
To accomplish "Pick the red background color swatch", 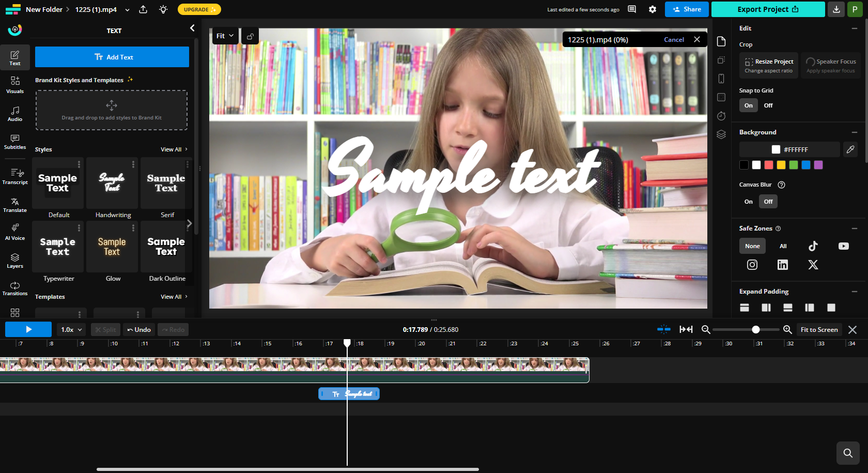I will point(769,165).
